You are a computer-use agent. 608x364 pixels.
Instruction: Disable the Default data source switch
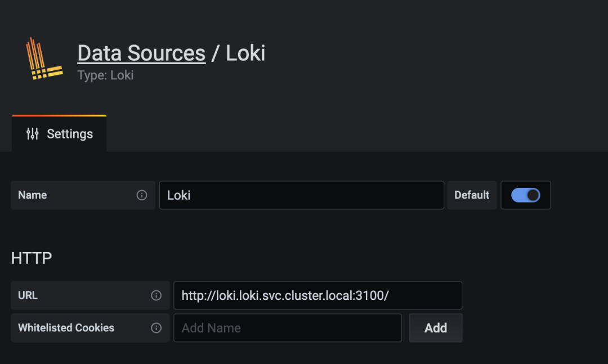[x=525, y=195]
